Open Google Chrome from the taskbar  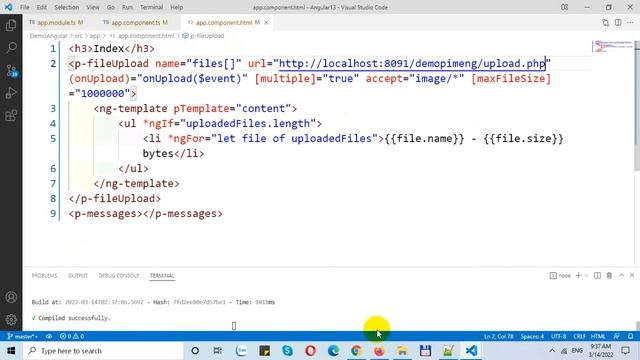[356, 351]
